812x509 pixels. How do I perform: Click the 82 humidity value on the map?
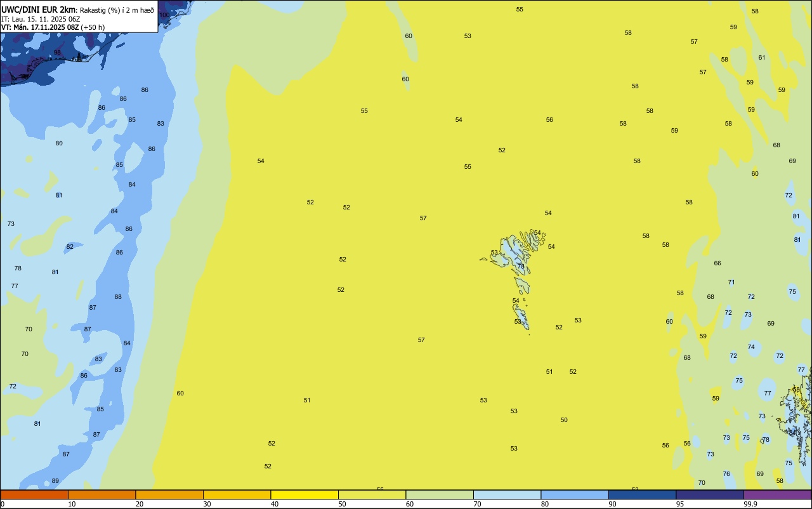click(70, 247)
